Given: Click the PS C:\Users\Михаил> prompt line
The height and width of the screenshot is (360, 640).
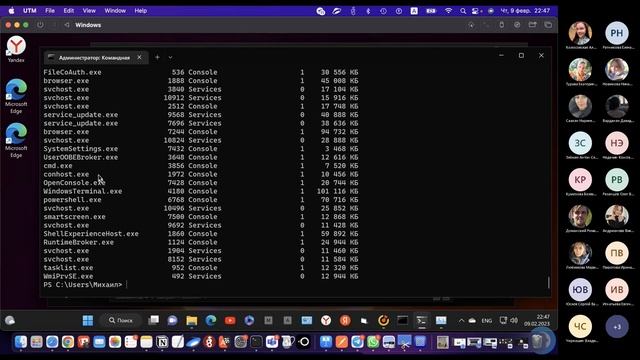Looking at the screenshot, I should (83, 284).
